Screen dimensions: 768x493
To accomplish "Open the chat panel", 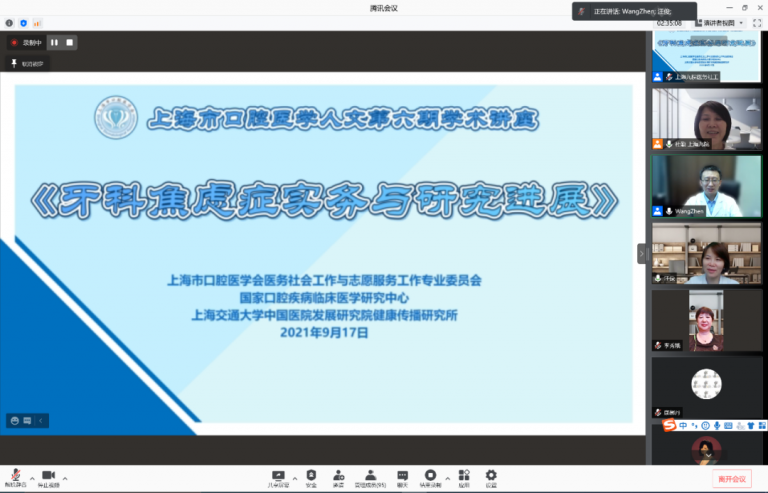I will [x=402, y=476].
